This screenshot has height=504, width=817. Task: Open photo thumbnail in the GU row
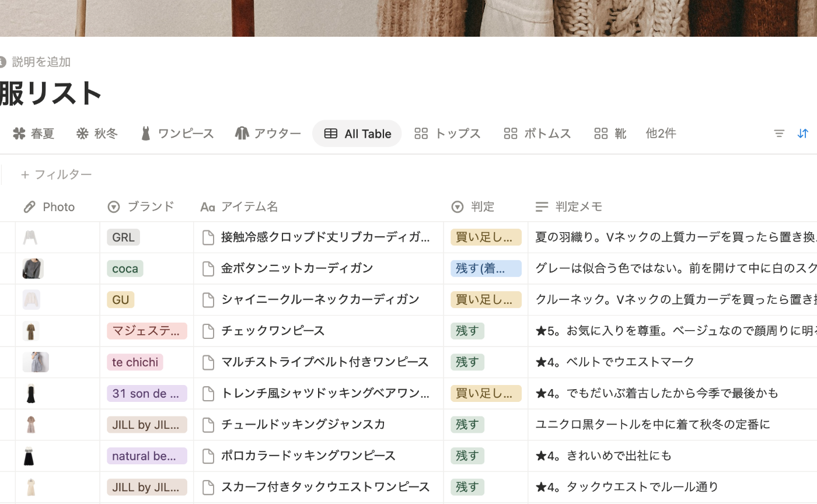(31, 300)
